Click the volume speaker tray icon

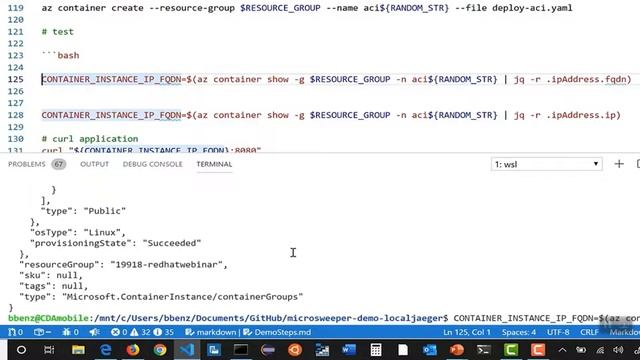(x=618, y=350)
